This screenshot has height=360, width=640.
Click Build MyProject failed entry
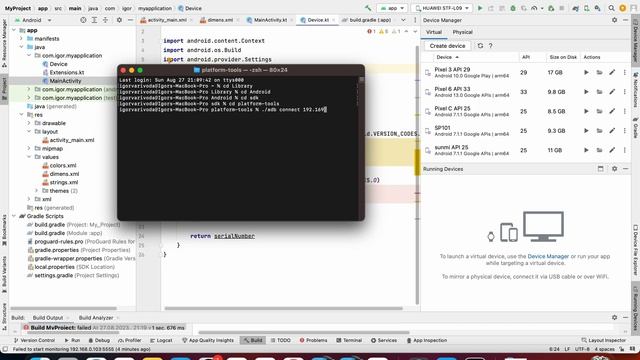104,327
